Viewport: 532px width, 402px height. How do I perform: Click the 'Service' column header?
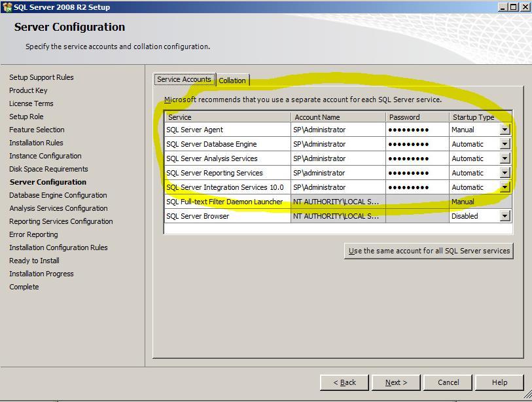228,117
